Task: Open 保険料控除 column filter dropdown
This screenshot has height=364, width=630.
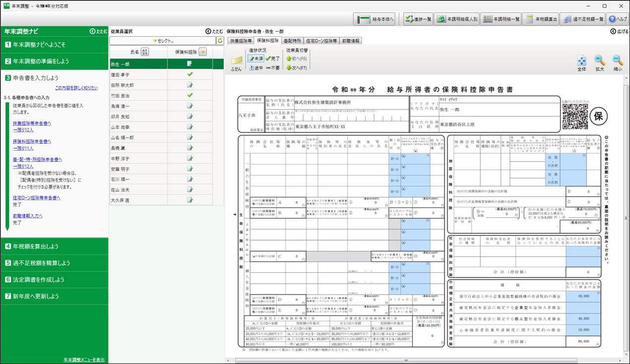Action: click(203, 52)
